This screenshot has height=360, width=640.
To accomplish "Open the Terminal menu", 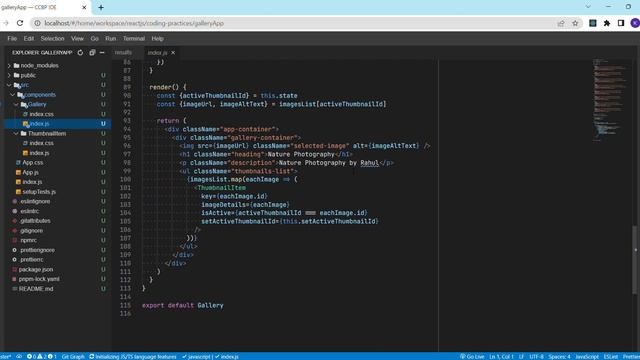I will [x=134, y=38].
